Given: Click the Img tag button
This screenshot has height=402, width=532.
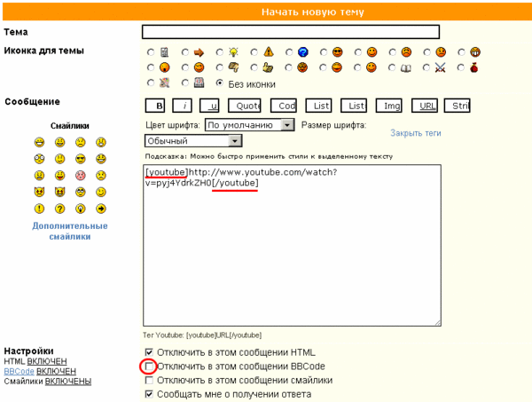Looking at the screenshot, I should 390,106.
